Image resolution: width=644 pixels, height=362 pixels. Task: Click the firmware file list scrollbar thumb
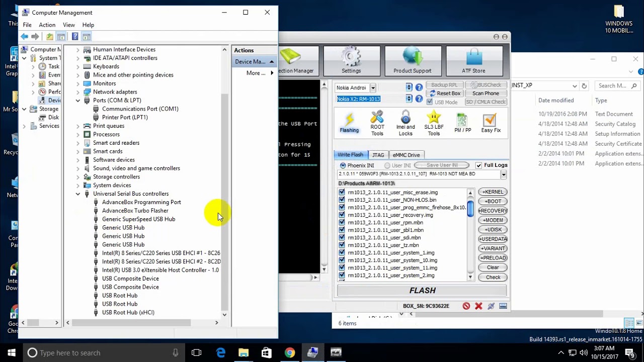coord(470,208)
